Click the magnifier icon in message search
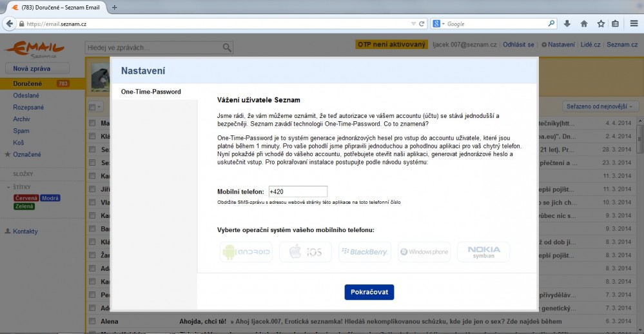Image resolution: width=644 pixels, height=334 pixels. click(x=227, y=48)
